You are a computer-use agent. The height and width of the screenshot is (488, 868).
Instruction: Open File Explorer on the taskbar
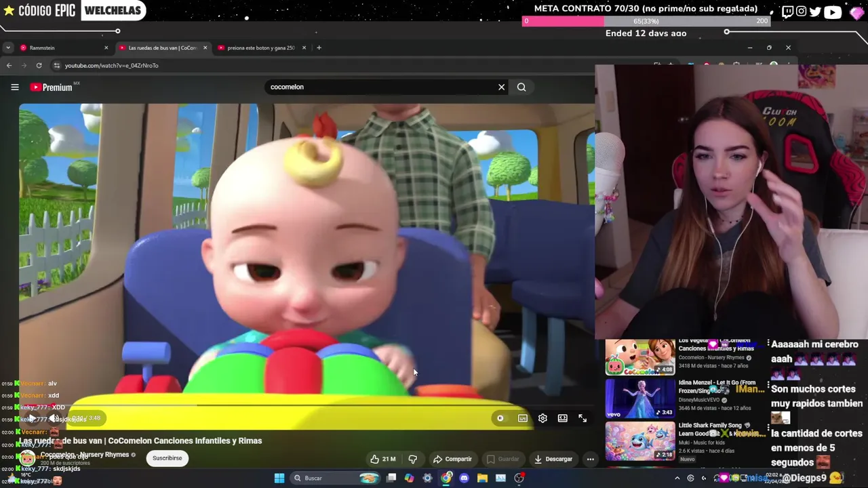click(482, 478)
